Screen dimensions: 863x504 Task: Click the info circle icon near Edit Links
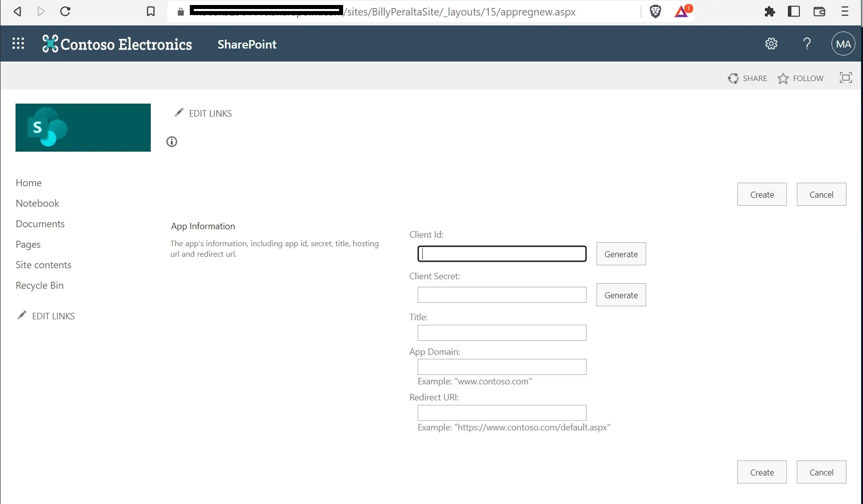click(172, 142)
